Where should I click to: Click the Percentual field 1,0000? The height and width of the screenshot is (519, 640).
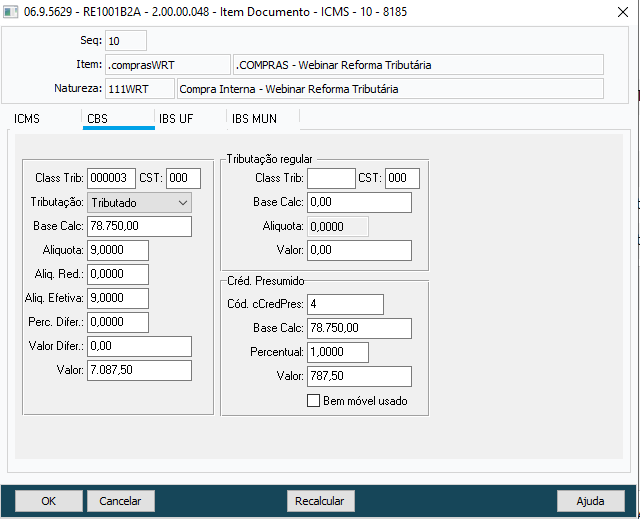[338, 353]
